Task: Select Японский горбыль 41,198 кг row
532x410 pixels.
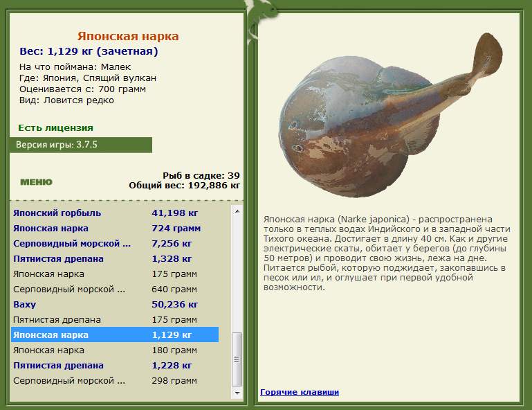Action: coord(115,213)
